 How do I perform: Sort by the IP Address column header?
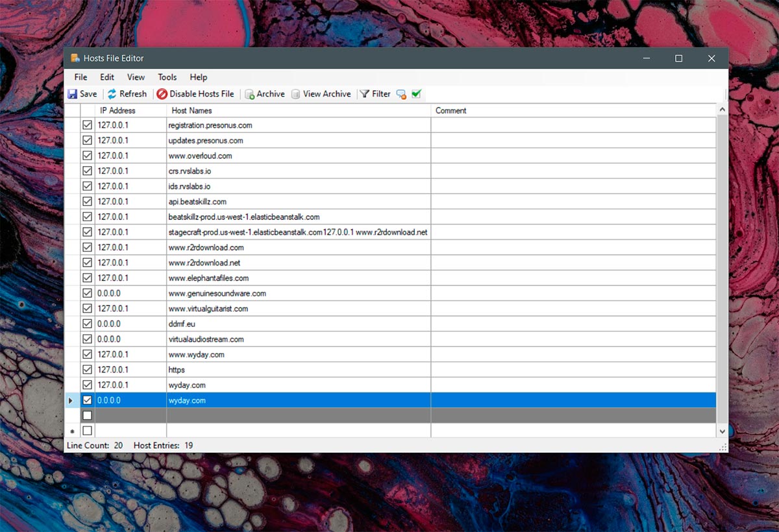point(130,110)
